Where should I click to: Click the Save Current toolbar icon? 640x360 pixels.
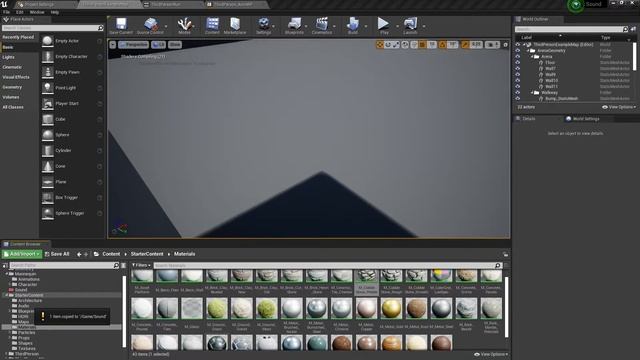point(121,26)
